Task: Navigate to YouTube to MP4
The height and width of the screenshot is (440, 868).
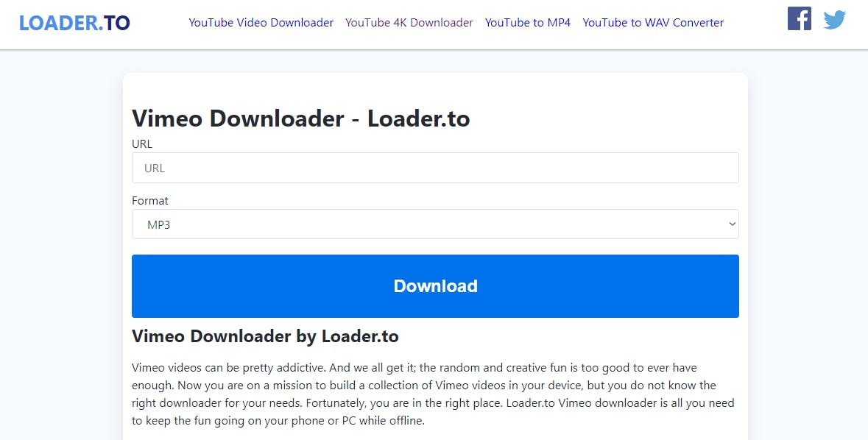Action: (x=528, y=23)
